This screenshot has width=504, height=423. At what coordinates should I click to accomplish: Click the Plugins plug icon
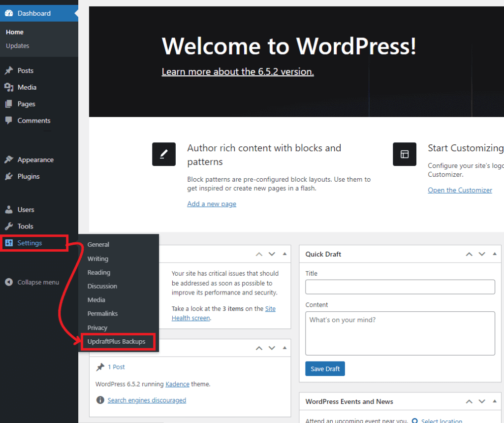(x=9, y=176)
